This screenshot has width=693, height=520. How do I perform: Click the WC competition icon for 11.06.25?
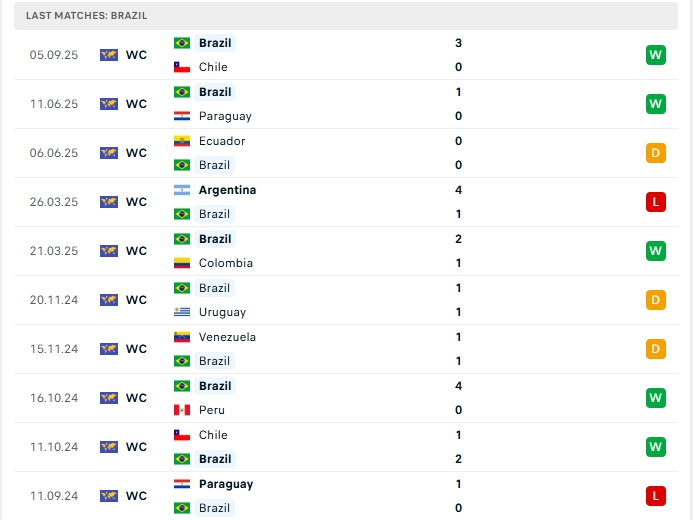pos(109,104)
